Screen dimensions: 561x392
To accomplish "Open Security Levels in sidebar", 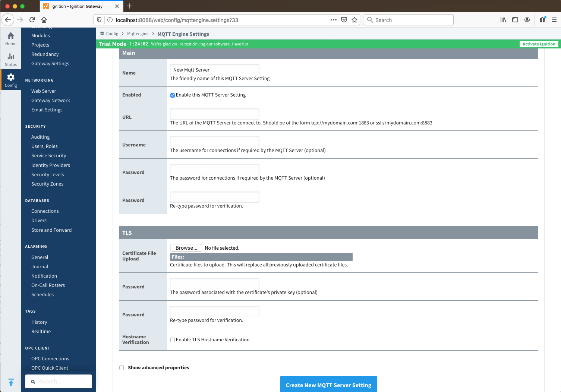I will coord(48,175).
